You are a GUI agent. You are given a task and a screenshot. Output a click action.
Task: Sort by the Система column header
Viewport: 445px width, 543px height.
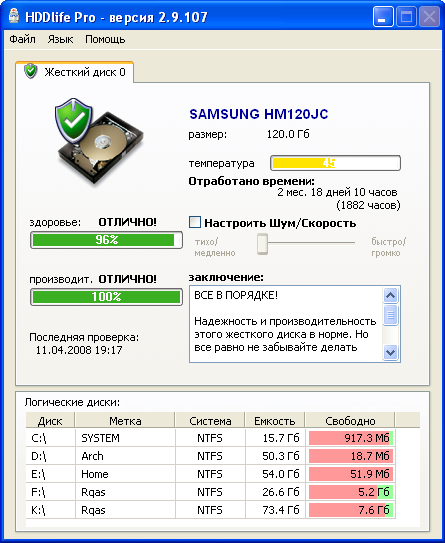click(210, 421)
